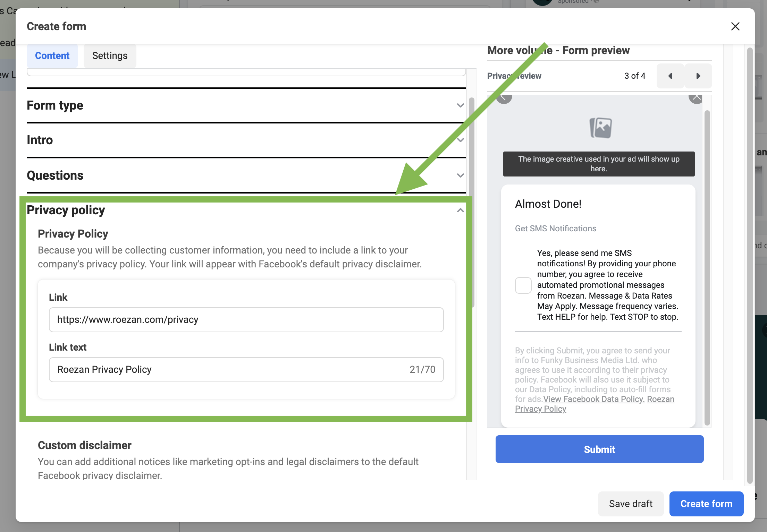Go to previous form preview page
Viewport: 767px width, 532px height.
pos(670,76)
